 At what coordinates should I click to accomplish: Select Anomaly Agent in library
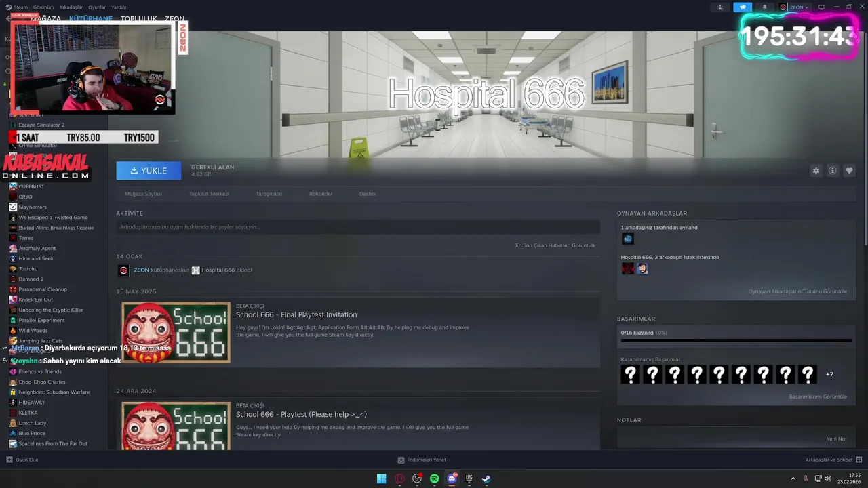(37, 248)
